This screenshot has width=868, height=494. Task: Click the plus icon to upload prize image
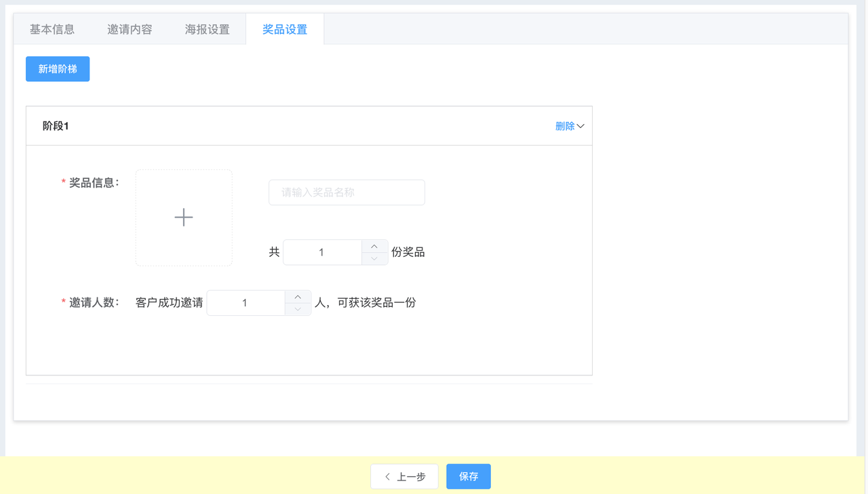point(184,218)
